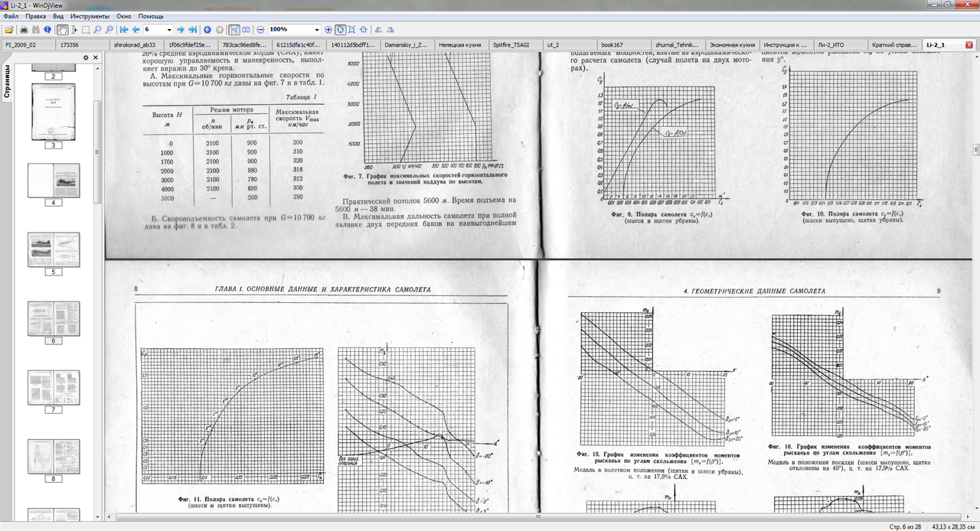Switch to the Немецкая кухня tab
Image resolution: width=980 pixels, height=531 pixels.
[461, 45]
